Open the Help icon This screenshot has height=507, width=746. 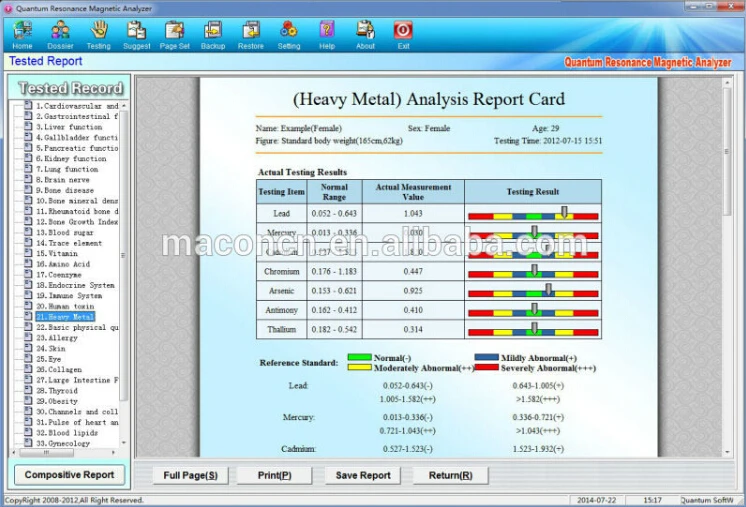click(x=327, y=33)
